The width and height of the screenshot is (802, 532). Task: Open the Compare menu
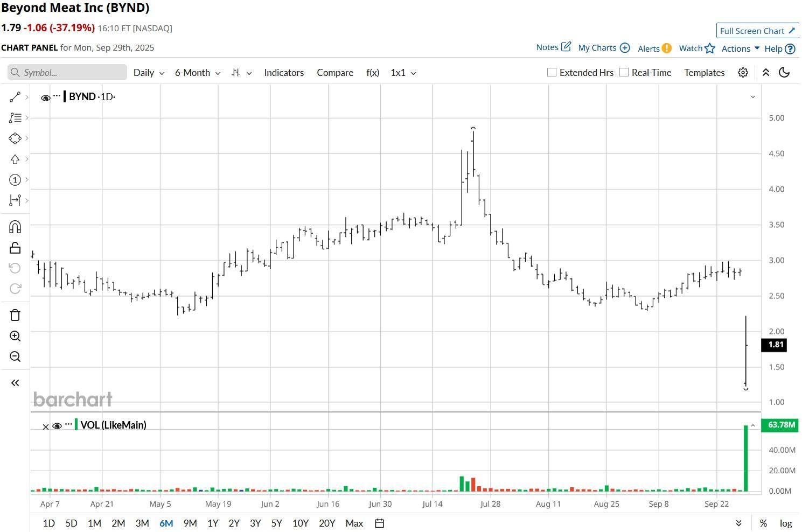335,73
